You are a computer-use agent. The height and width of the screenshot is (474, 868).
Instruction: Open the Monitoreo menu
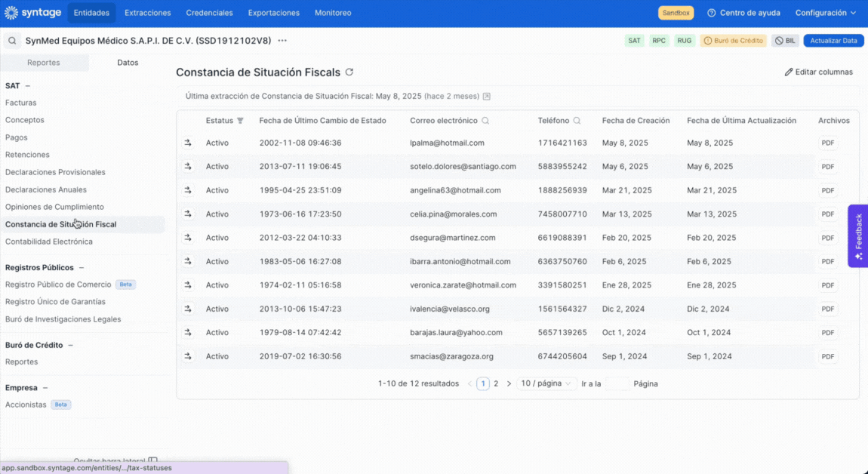pyautogui.click(x=333, y=13)
